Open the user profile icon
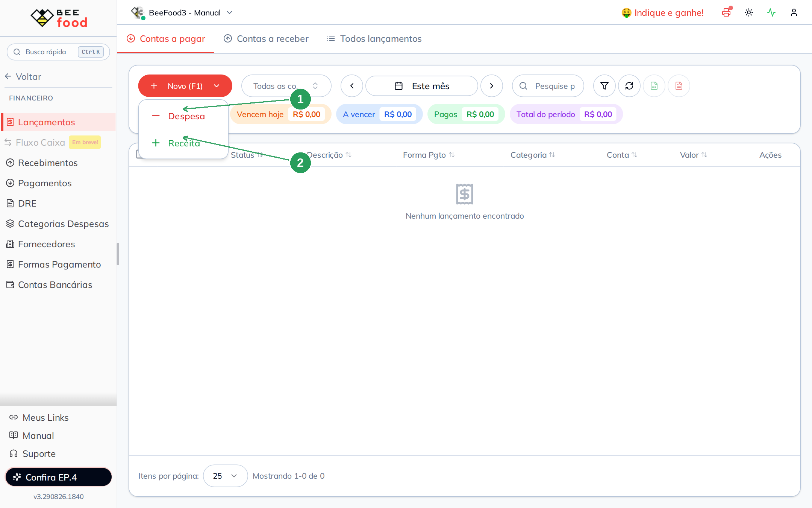 [x=794, y=12]
